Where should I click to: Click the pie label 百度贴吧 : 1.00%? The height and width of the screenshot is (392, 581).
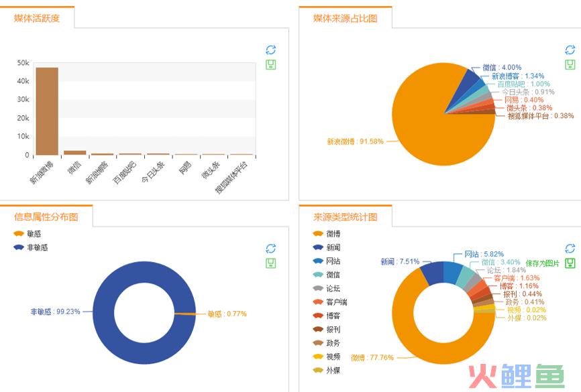pyautogui.click(x=523, y=84)
